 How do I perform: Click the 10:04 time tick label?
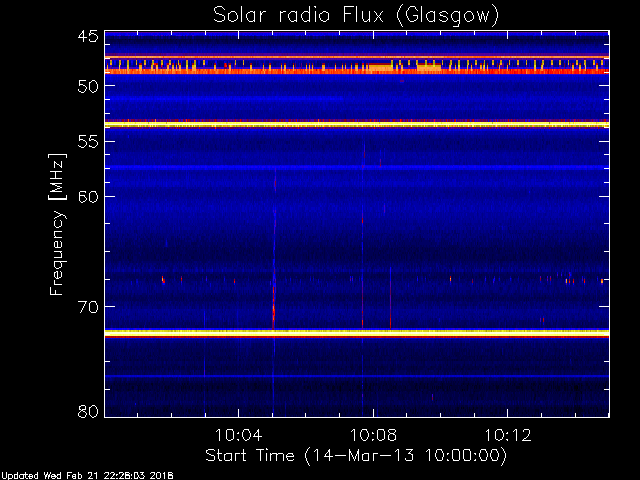pos(238,436)
